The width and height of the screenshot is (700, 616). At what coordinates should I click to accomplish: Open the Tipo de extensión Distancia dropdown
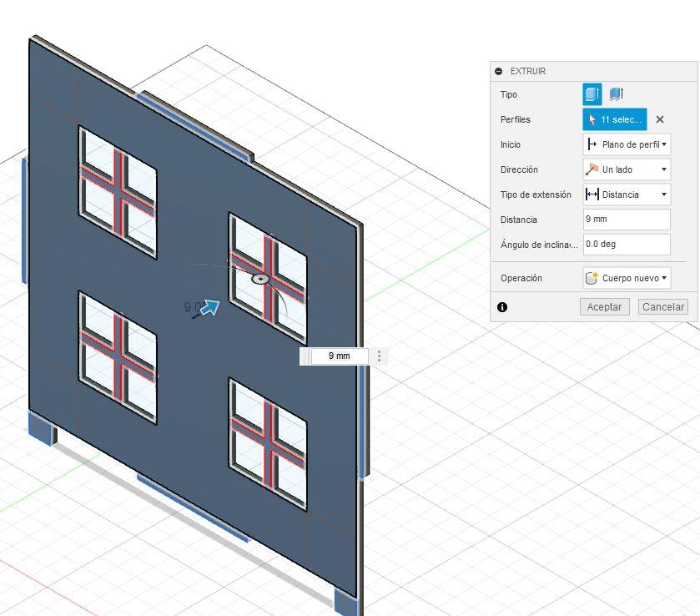[627, 194]
